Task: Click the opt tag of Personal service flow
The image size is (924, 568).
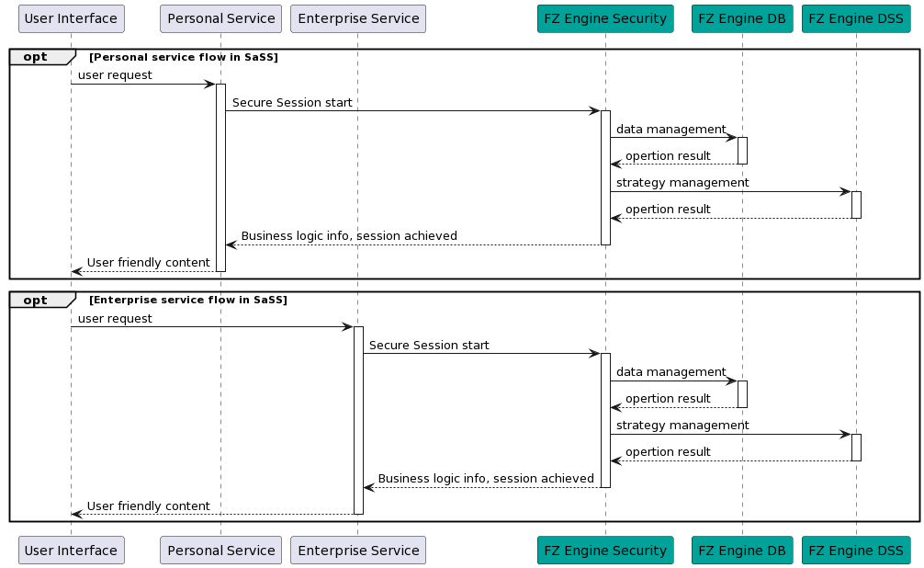Action: (x=37, y=57)
